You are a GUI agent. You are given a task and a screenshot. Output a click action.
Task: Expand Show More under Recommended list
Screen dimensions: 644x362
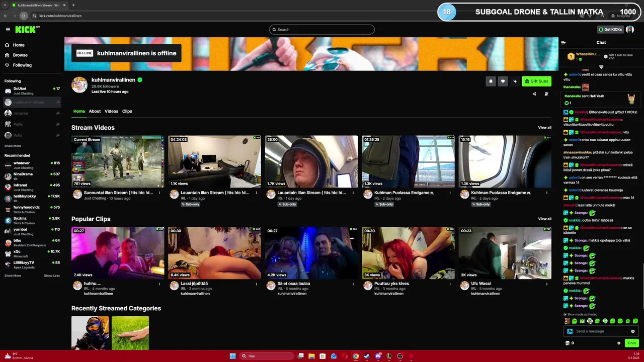(13, 276)
